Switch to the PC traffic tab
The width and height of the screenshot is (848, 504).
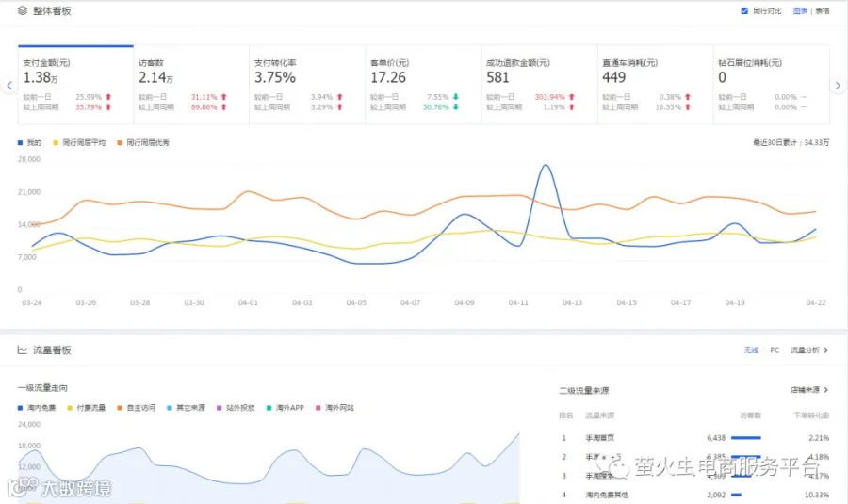[775, 350]
